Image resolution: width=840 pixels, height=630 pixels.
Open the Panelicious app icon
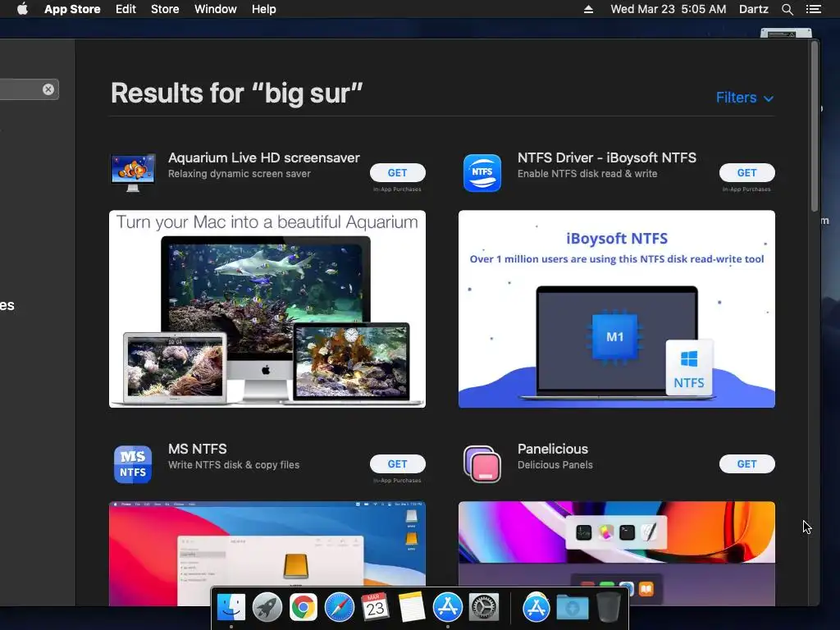(482, 464)
